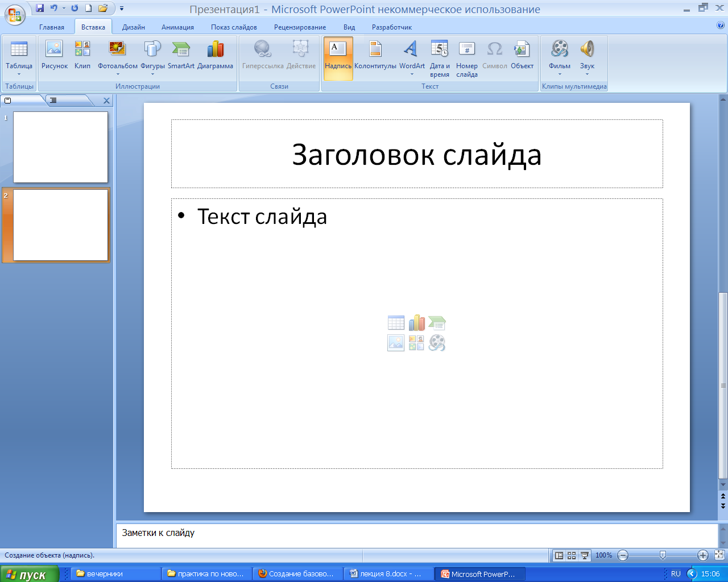This screenshot has width=728, height=582.
Task: Insert picture with Рисунок icon
Action: (x=55, y=55)
